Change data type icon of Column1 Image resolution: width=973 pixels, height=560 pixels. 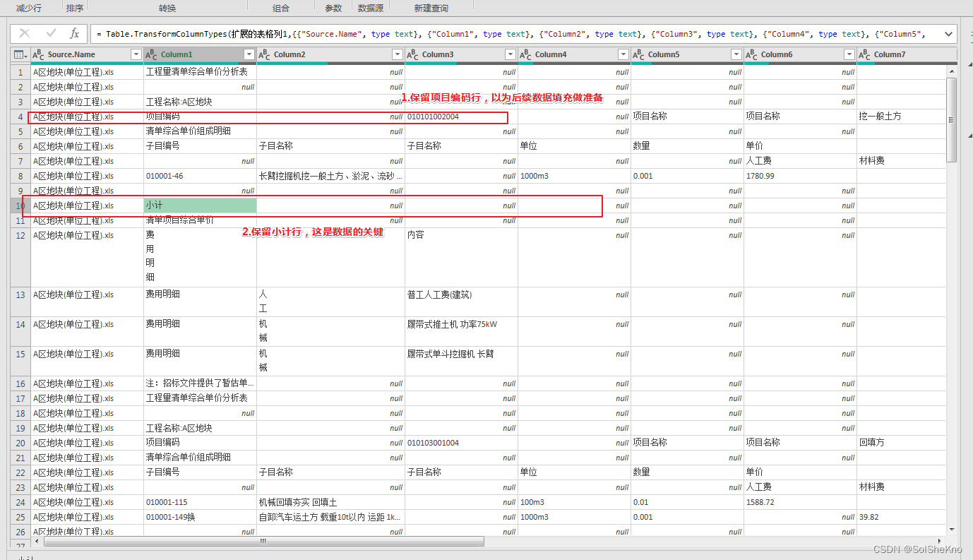152,54
